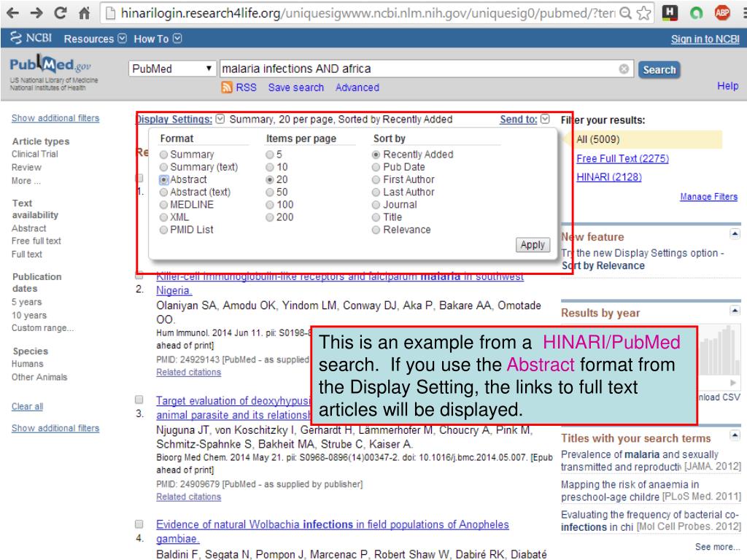Screen dimensions: 747x560
Task: Open the How To dropdown menu
Action: 158,39
